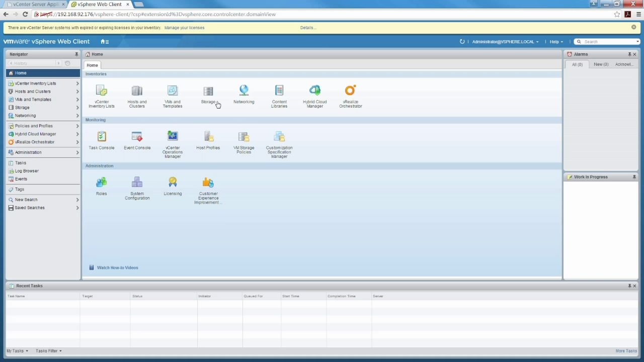Open vCenter Operations Manager icon

pos(173,137)
